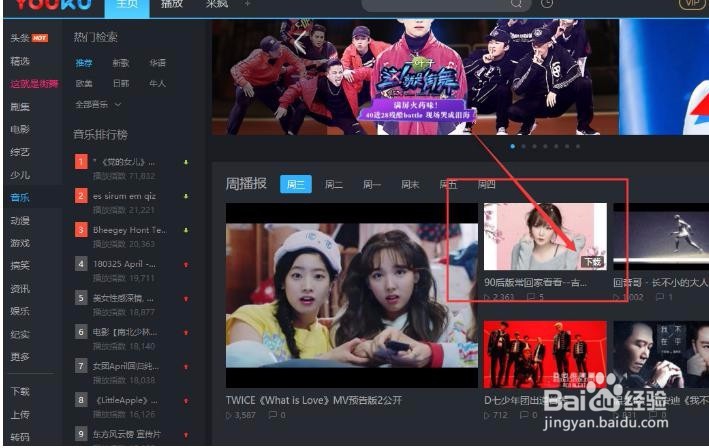Click the comment icon under TWICE video

(x=272, y=415)
